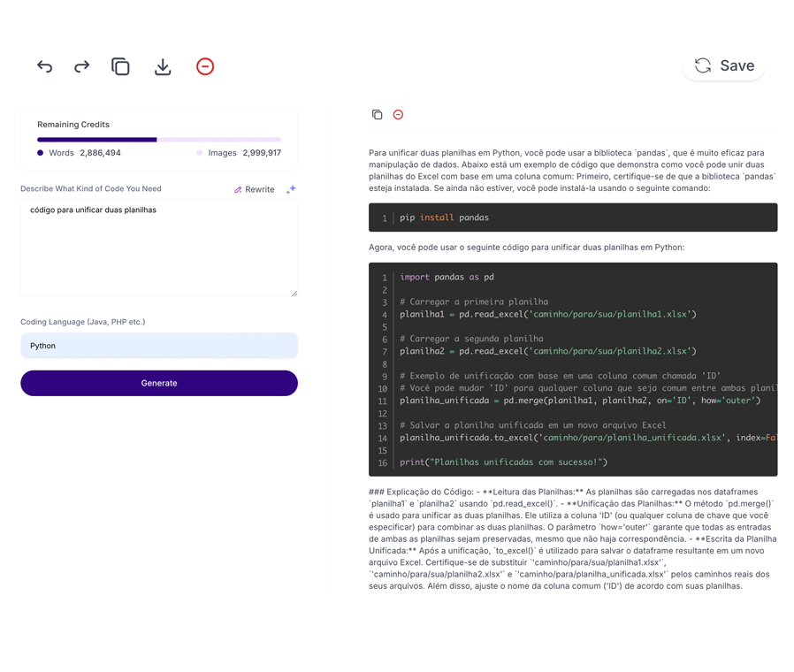Click the redo arrow icon
794x672 pixels.
pyautogui.click(x=81, y=66)
